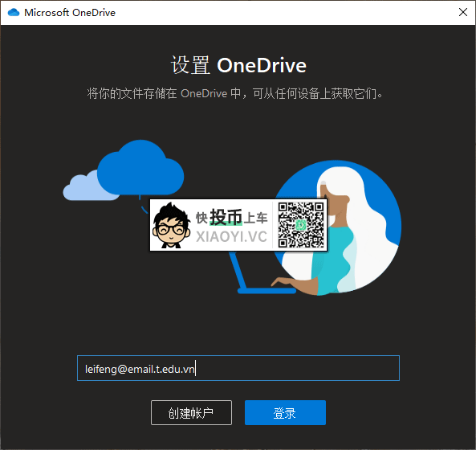Click the 设置 OneDrive heading text
This screenshot has width=476, height=450.
click(238, 65)
